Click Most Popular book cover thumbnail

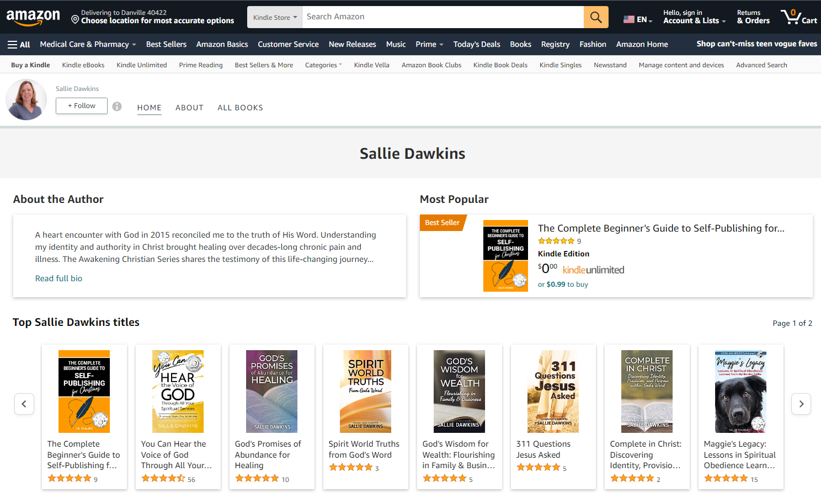tap(505, 256)
